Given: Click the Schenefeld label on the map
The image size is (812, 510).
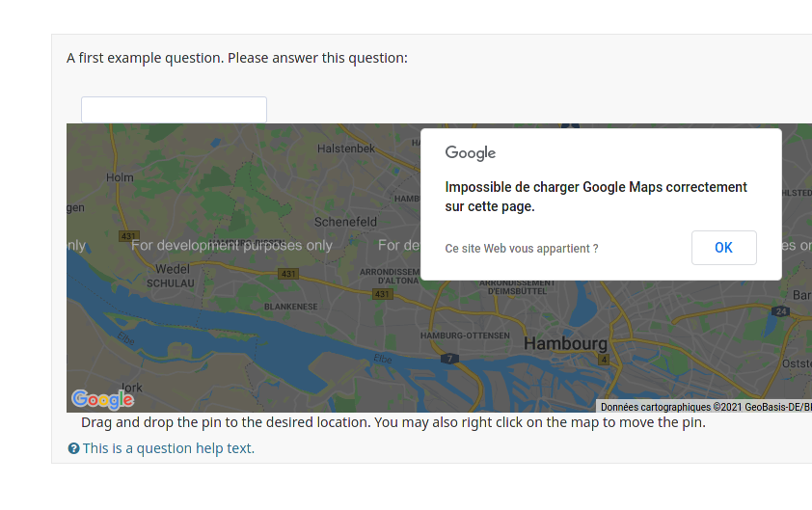Looking at the screenshot, I should (x=345, y=222).
